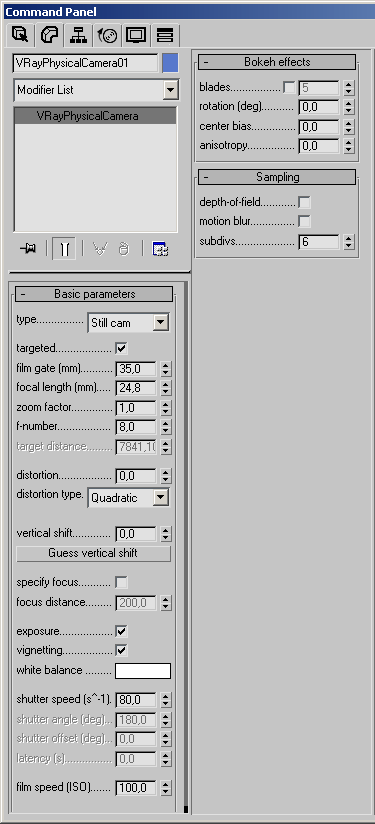Open the distortion type Quadratic dropdown
The image size is (375, 824).
click(x=128, y=498)
